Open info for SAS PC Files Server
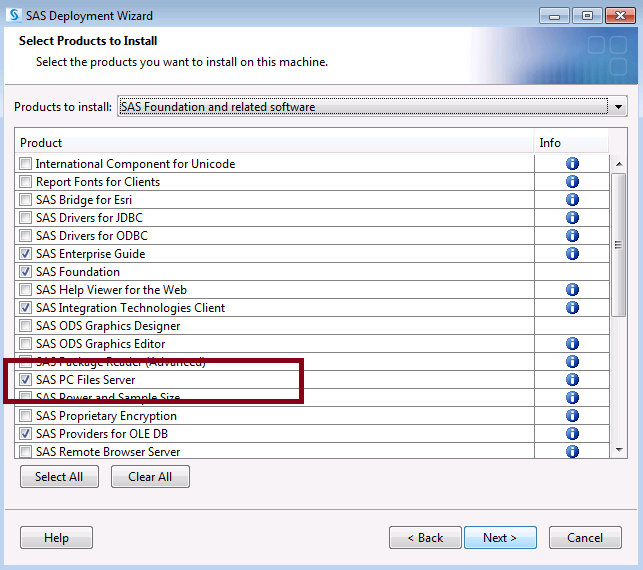Image resolution: width=643 pixels, height=570 pixels. click(x=572, y=380)
